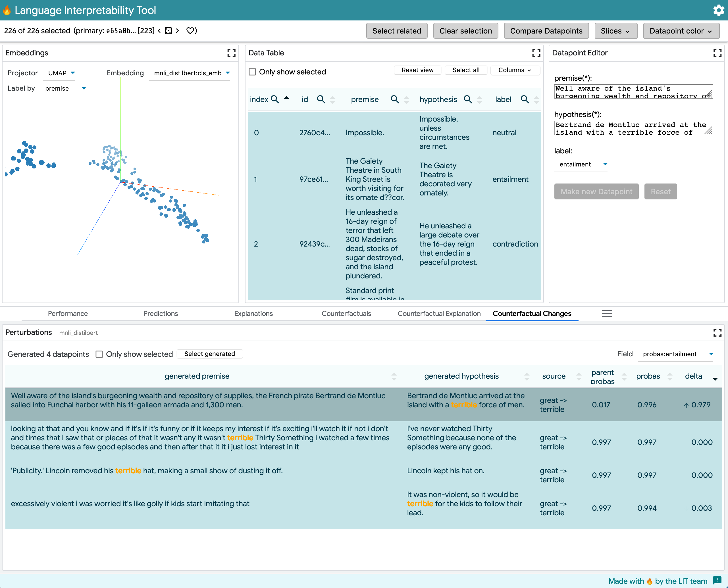
Task: Click the favorite heart icon
Action: (191, 31)
